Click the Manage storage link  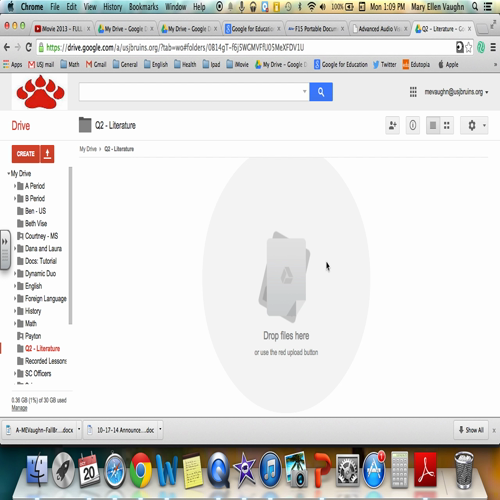coord(19,408)
